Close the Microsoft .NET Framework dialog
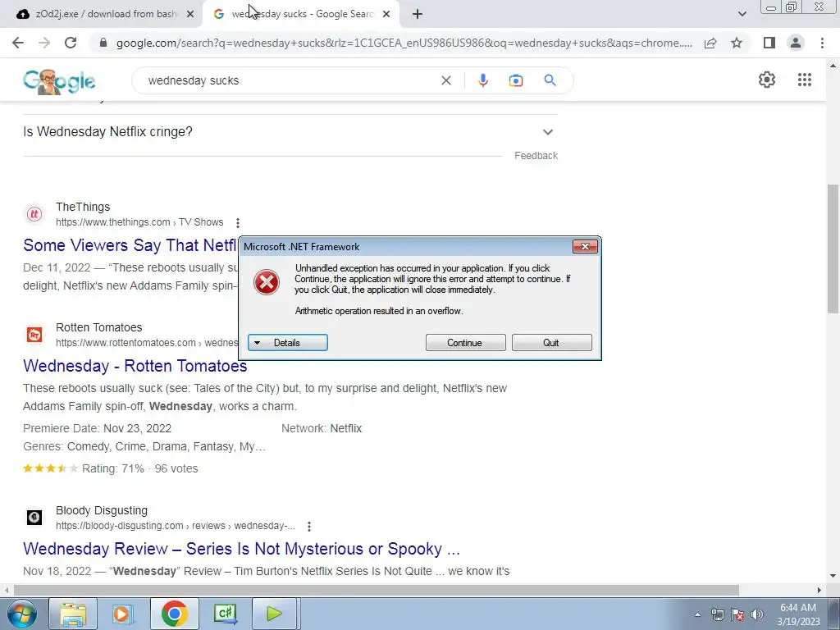The image size is (840, 630). pos(585,246)
